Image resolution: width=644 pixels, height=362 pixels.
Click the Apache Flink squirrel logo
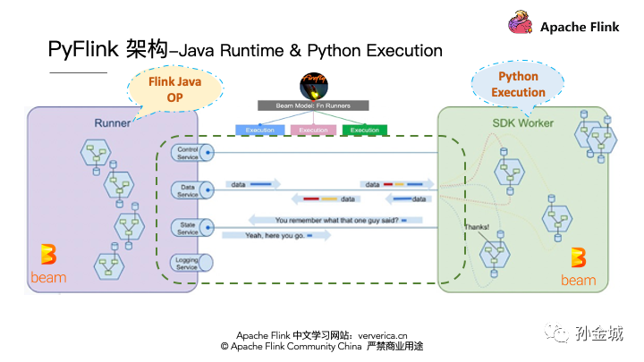click(521, 22)
